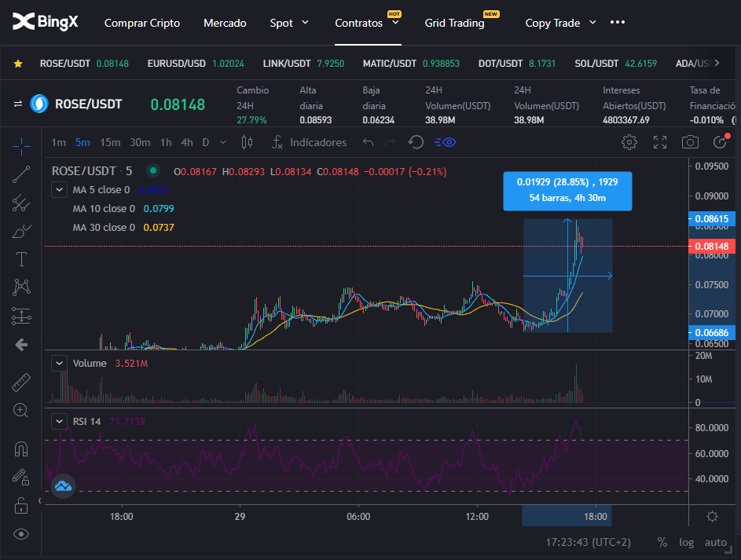Select the 1m timeframe
This screenshot has width=741, height=560.
pos(59,142)
